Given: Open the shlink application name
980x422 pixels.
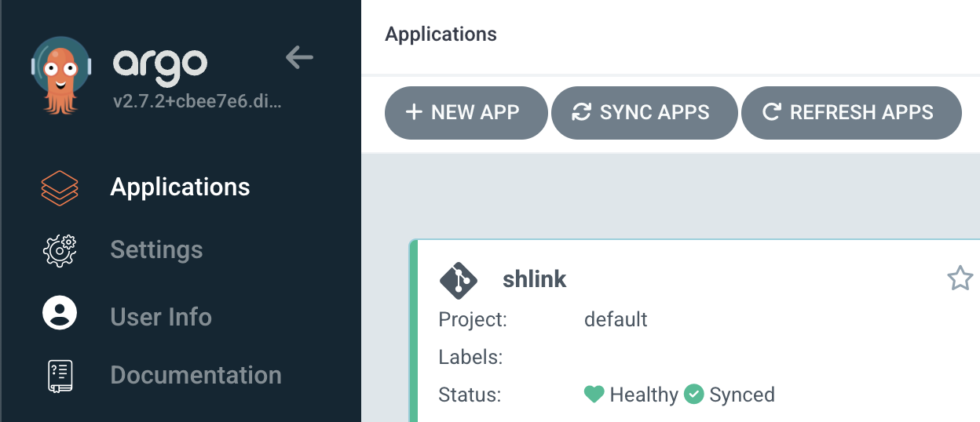Looking at the screenshot, I should [x=534, y=279].
